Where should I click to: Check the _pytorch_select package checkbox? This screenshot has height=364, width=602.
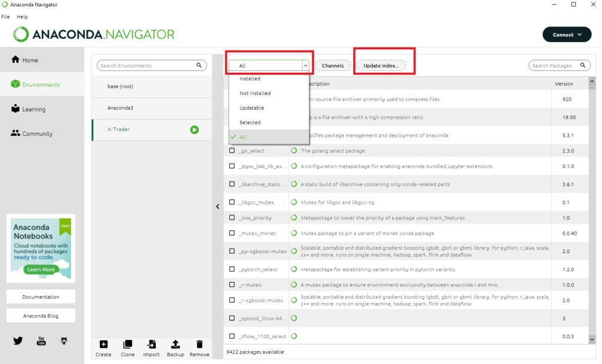232,269
